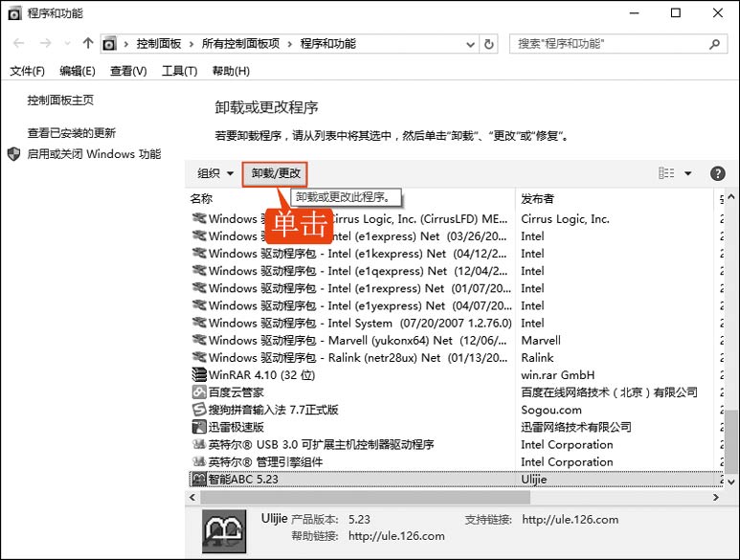Expand address bar history dropdown
Screen dimensions: 740x560
click(470, 44)
